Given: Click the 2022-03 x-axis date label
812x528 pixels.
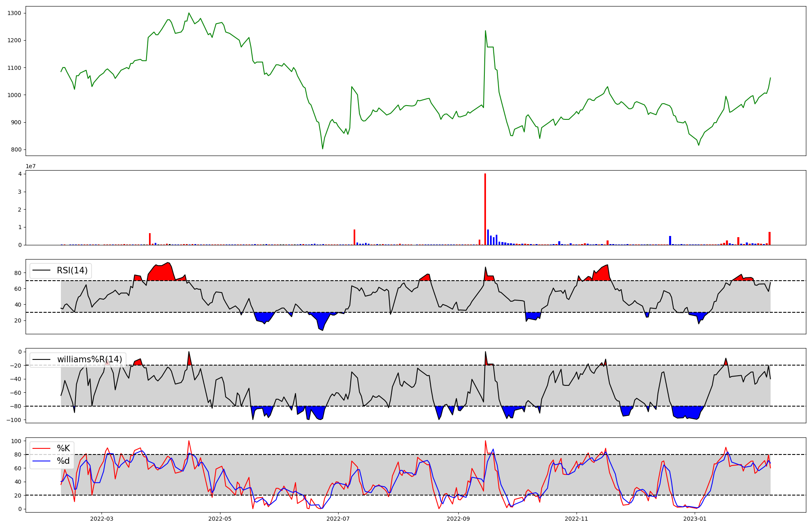Looking at the screenshot, I should pos(101,519).
